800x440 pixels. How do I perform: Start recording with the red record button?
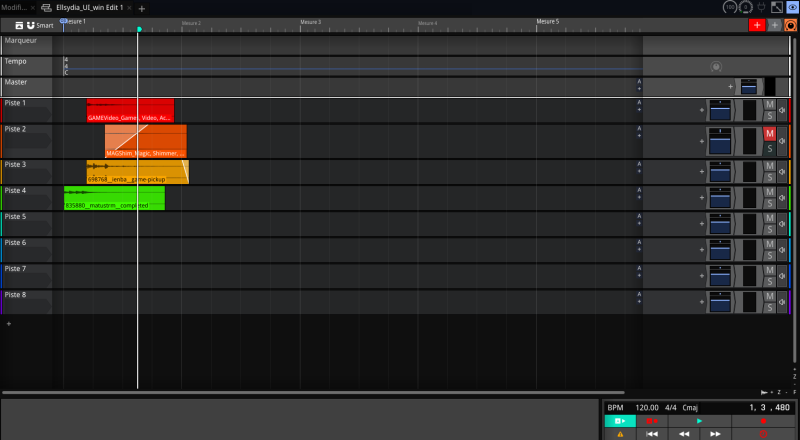click(x=763, y=421)
